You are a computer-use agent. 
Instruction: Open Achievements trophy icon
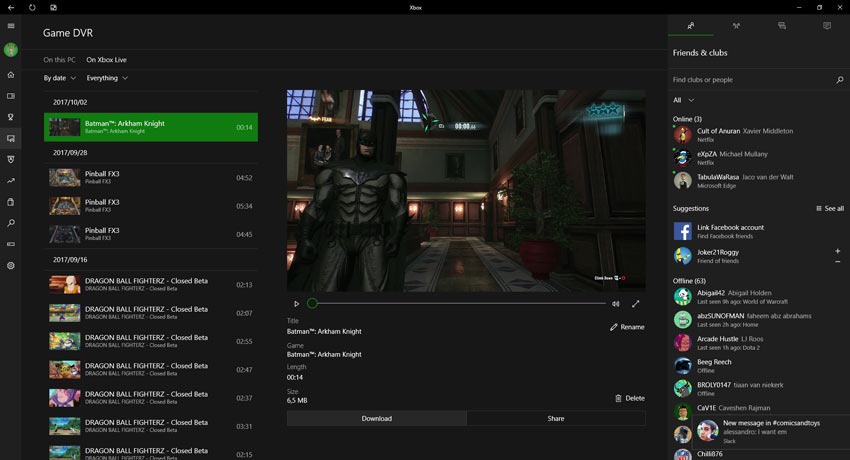pyautogui.click(x=11, y=117)
